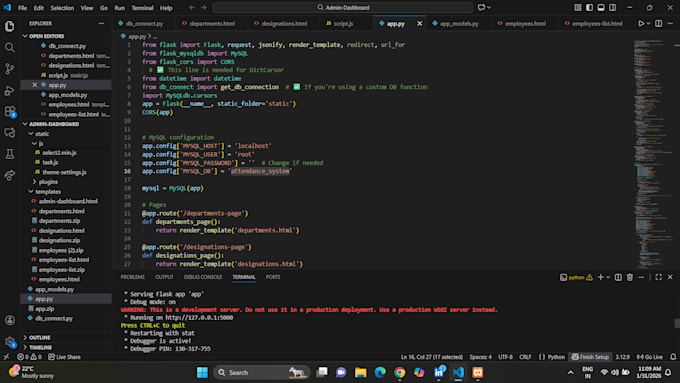
Task: Close the terminal panel
Action: click(x=670, y=277)
